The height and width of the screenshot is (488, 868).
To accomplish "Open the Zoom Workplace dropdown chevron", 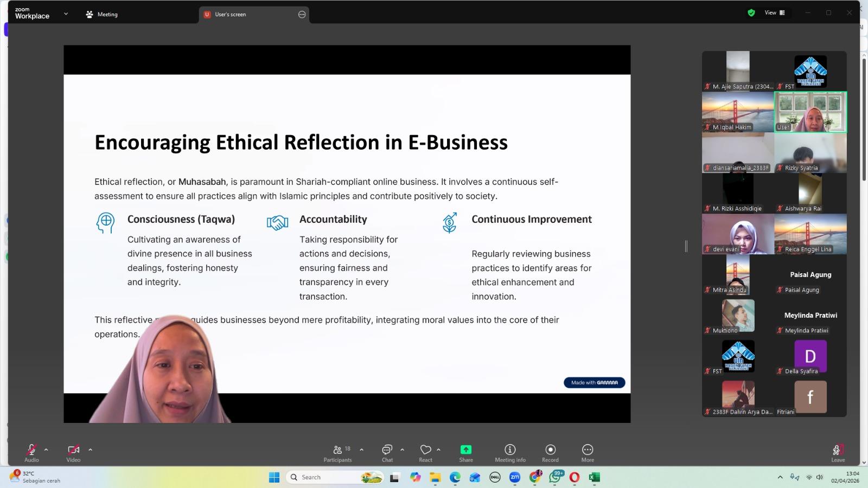I will coord(66,14).
